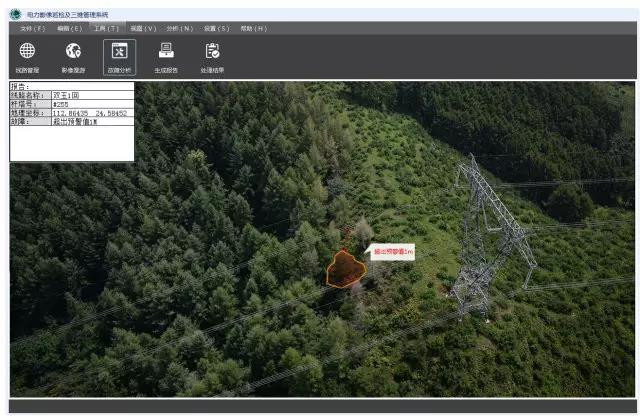Expand the 工具(T) menu

(x=106, y=28)
